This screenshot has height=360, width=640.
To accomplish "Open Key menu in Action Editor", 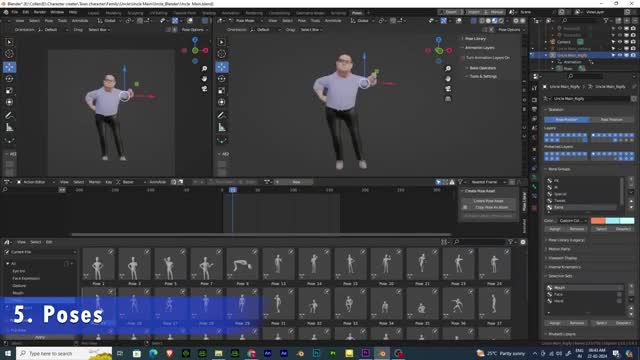I will pyautogui.click(x=109, y=182).
